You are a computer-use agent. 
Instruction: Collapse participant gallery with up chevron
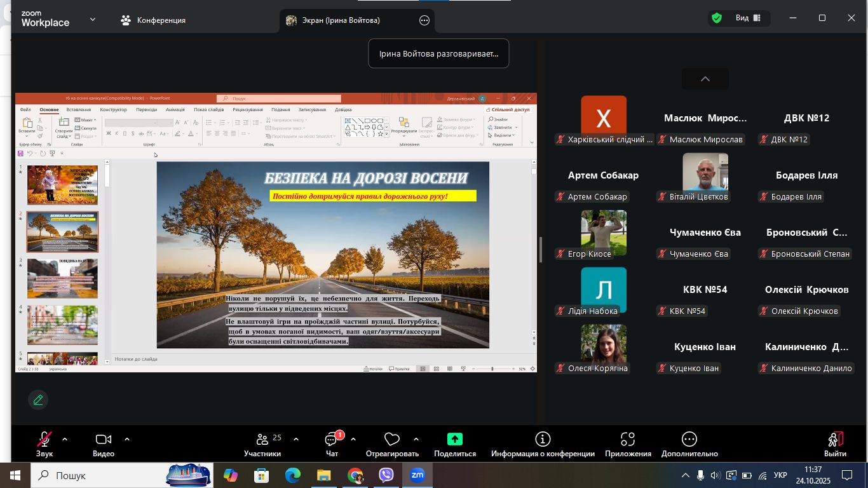[705, 79]
